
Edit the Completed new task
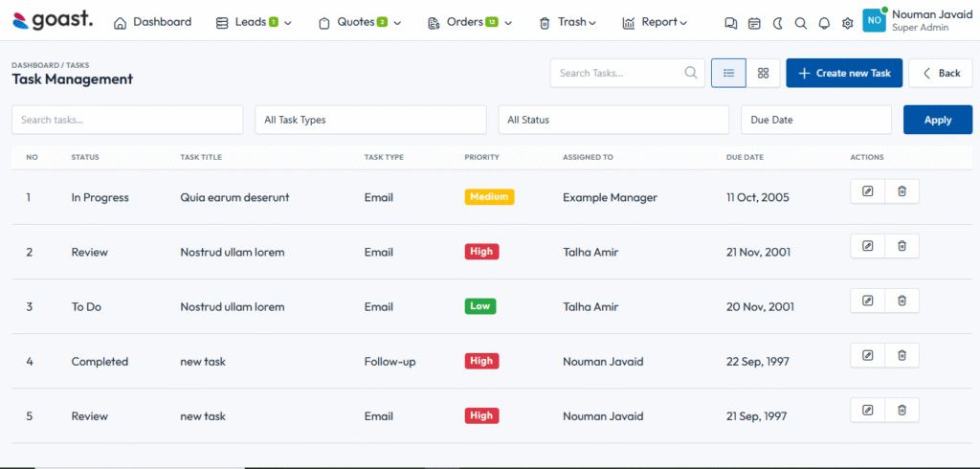click(x=867, y=355)
